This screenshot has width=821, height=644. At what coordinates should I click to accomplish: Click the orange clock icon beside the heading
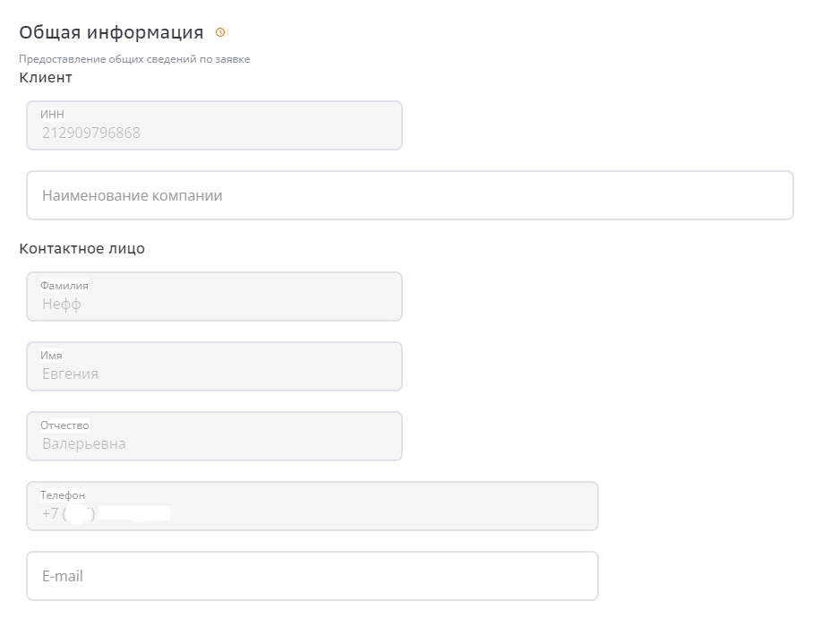220,33
